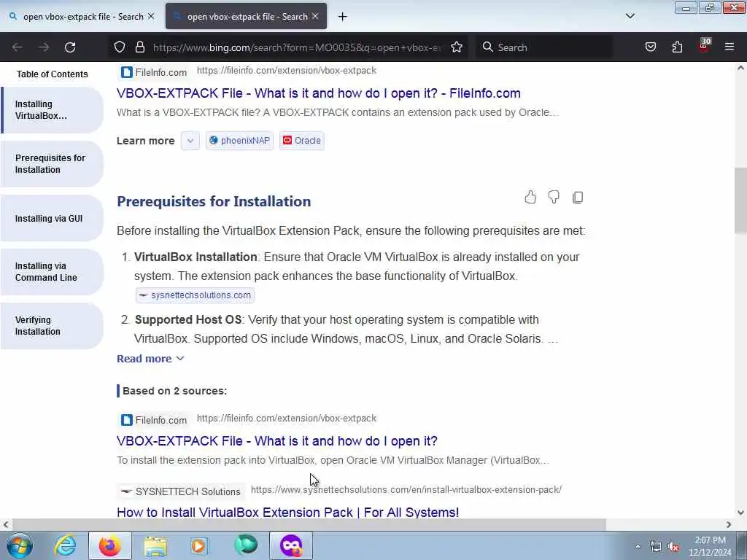Open Firefox hamburger application menu
The image size is (747, 560).
point(729,47)
